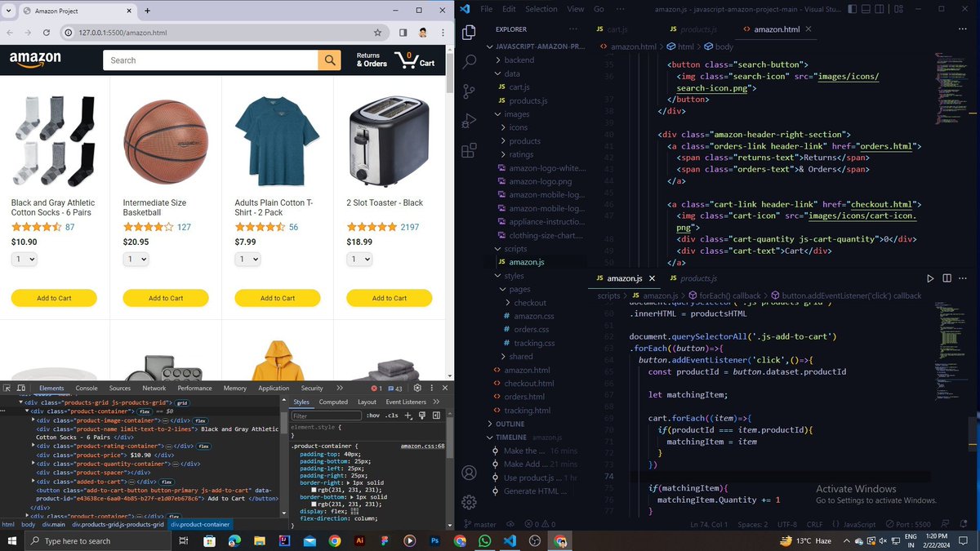This screenshot has height=551, width=980.
Task: Click the Returns & Orders link
Action: 372,60
